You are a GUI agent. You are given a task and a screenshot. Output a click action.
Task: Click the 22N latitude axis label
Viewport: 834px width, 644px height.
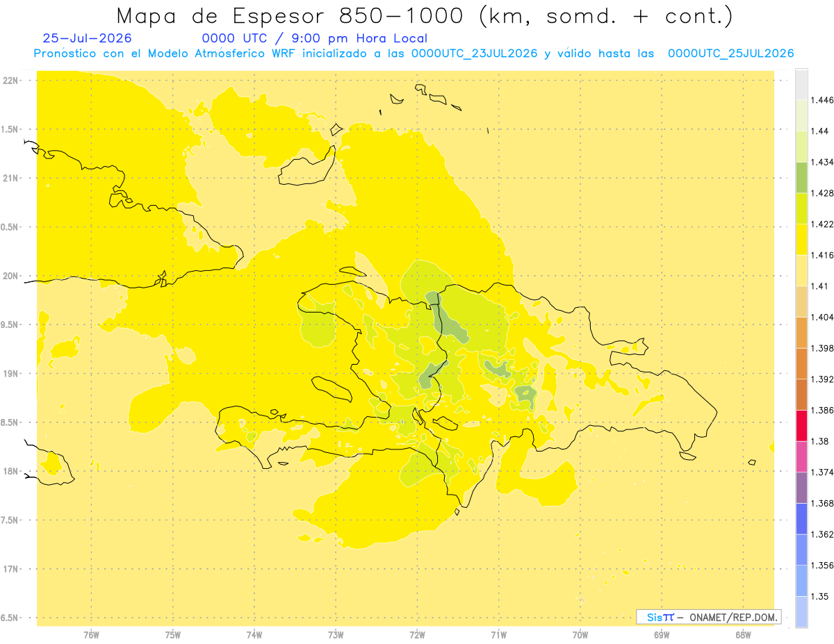coord(10,80)
